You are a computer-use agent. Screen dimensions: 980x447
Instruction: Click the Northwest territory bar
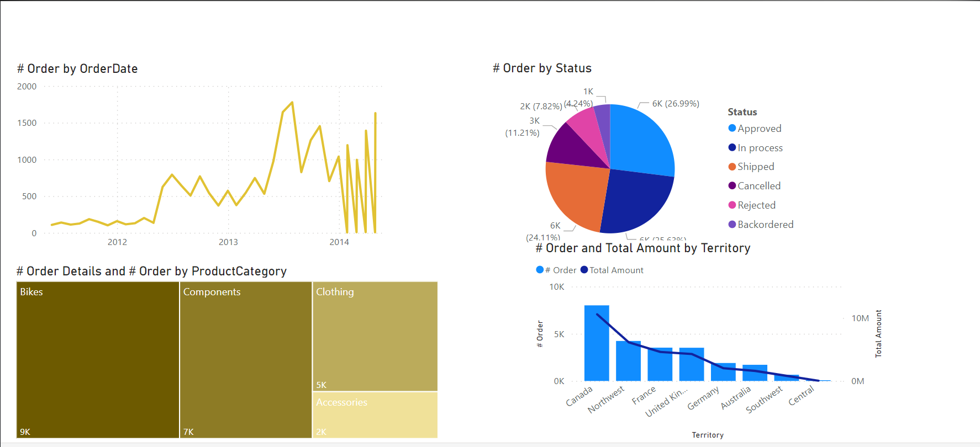pyautogui.click(x=628, y=361)
